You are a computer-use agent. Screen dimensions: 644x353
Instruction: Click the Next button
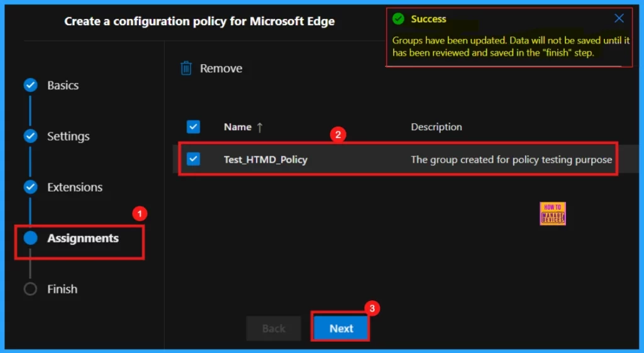click(x=340, y=328)
